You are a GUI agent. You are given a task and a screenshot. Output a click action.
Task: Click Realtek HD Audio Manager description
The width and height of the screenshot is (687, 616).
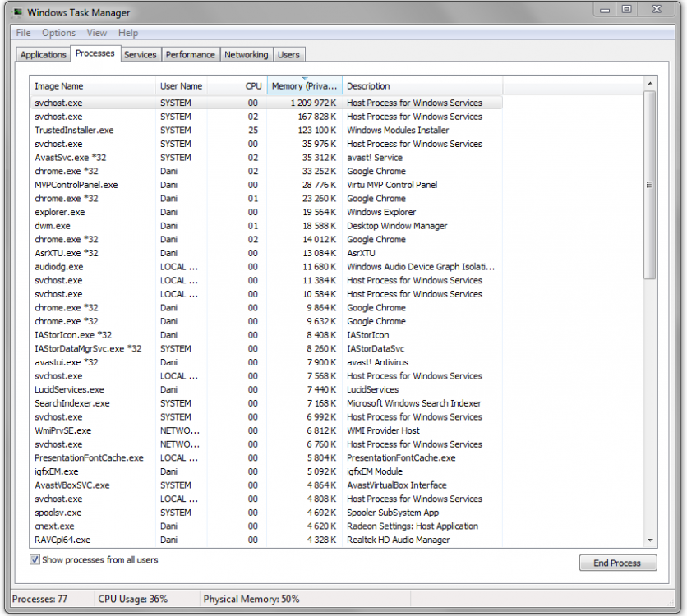point(399,540)
